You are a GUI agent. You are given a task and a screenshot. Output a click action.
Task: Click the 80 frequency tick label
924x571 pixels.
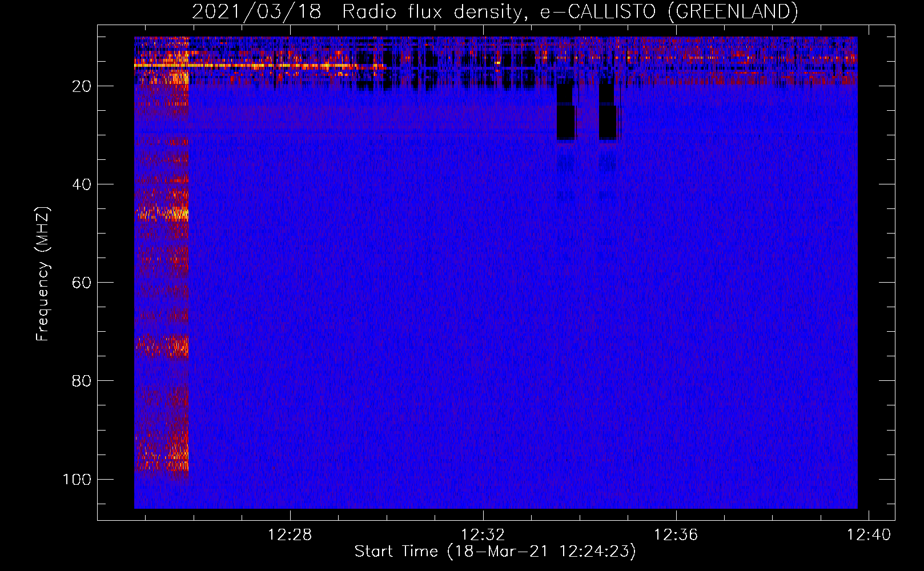tap(82, 381)
